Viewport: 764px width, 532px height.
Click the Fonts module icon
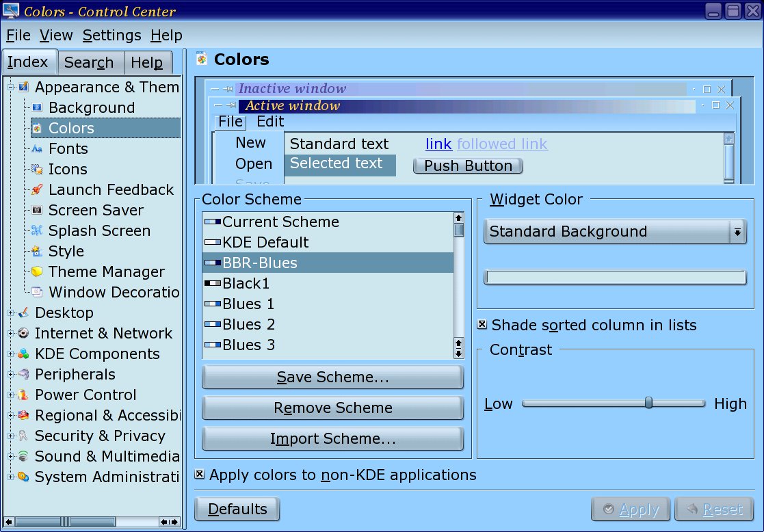click(x=37, y=148)
